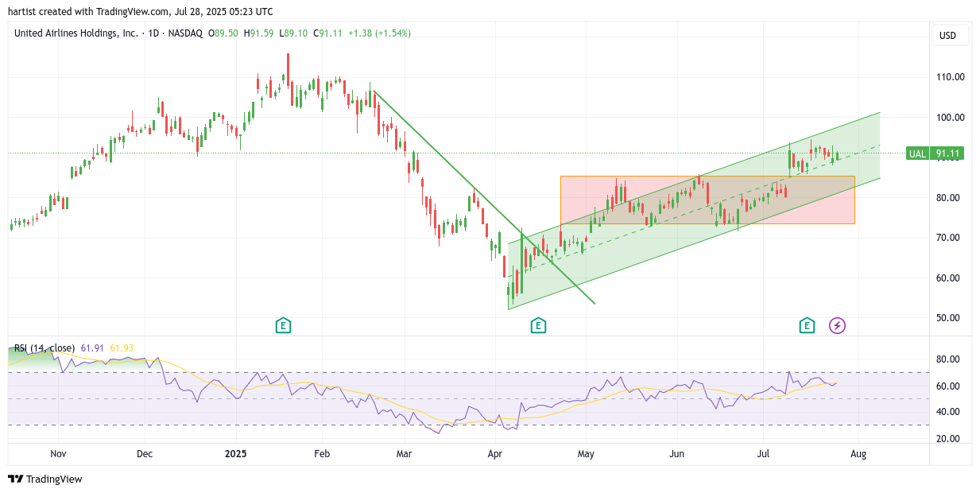Click the earnings E marker in mid-July

[x=808, y=325]
